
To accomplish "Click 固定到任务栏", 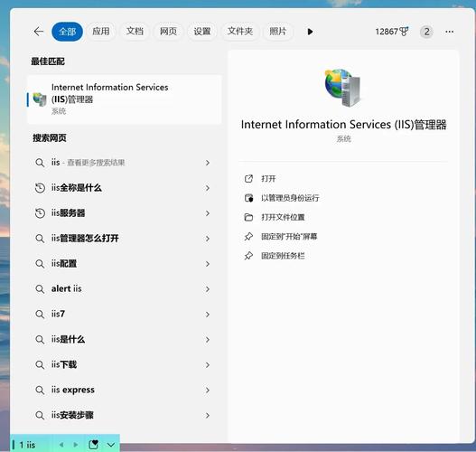I will coord(283,256).
